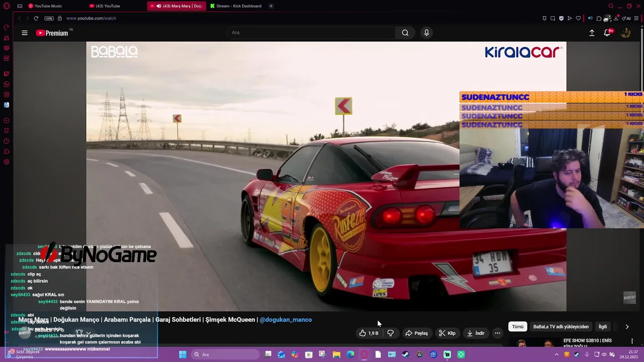Open the Windows Start menu
Viewport: 644px width, 362px height.
coord(182,354)
